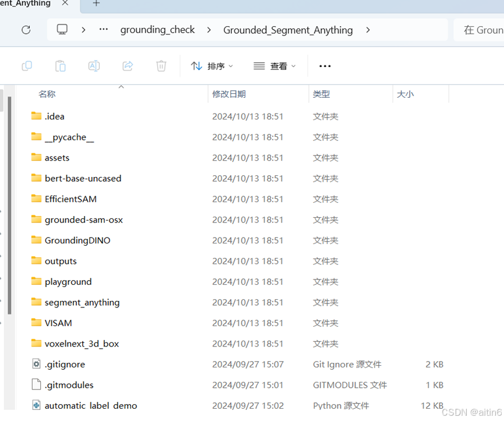Select the segment_anything folder icon

36,302
